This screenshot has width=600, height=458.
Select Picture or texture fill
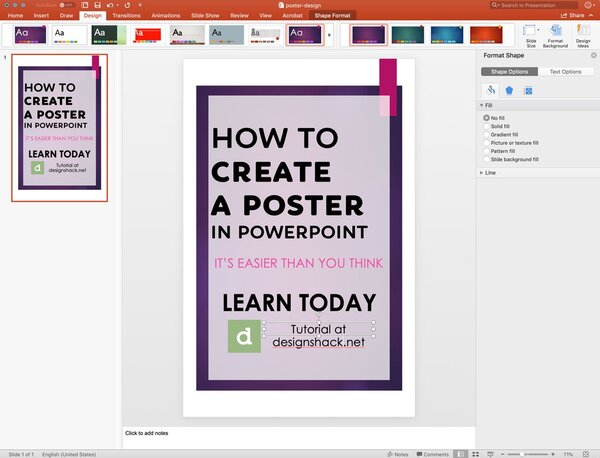point(486,142)
